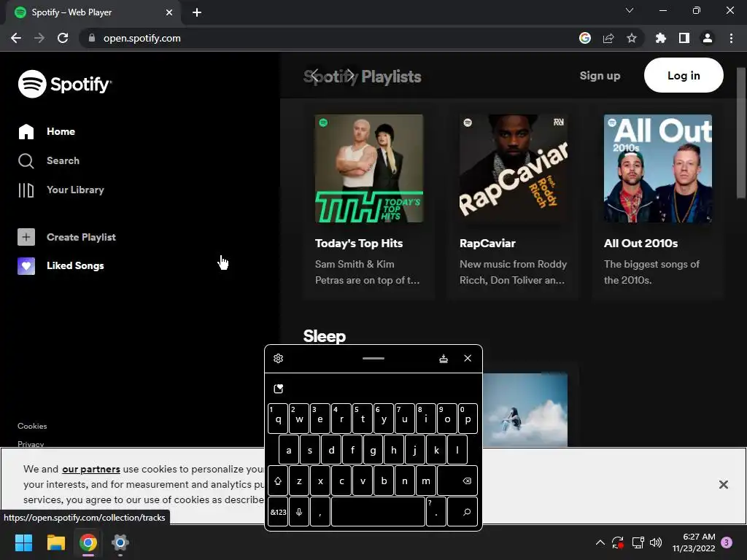The height and width of the screenshot is (560, 747).
Task: Tap the q key on keyboard
Action: 278,419
